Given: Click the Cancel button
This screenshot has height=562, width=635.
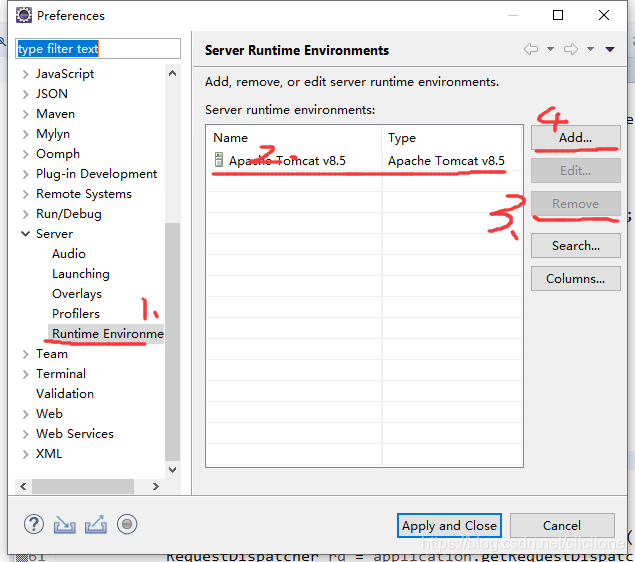Looking at the screenshot, I should [x=562, y=526].
